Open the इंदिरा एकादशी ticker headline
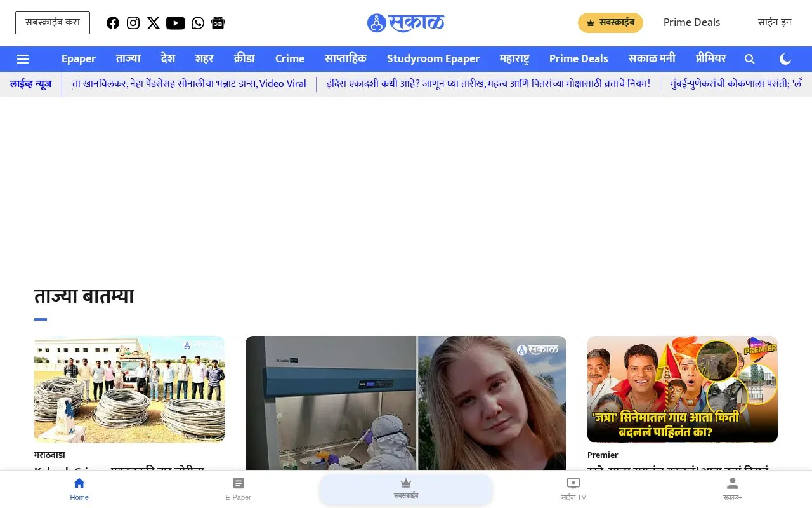 coord(488,84)
